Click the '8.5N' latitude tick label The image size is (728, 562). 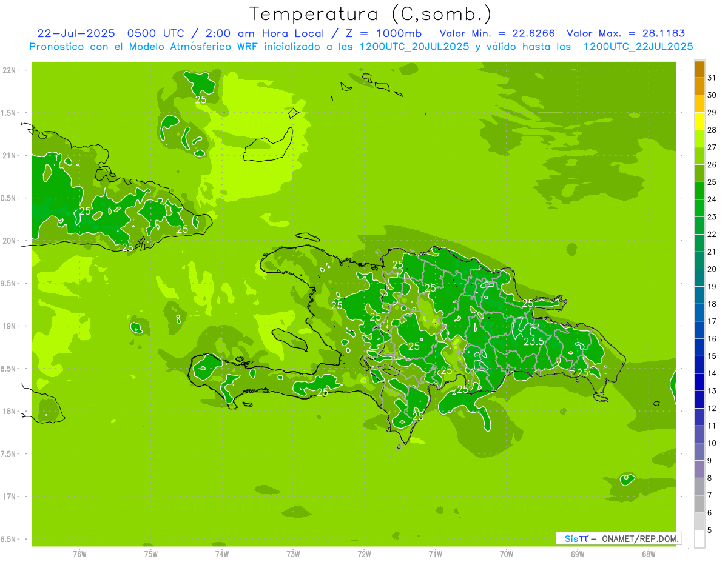(9, 369)
